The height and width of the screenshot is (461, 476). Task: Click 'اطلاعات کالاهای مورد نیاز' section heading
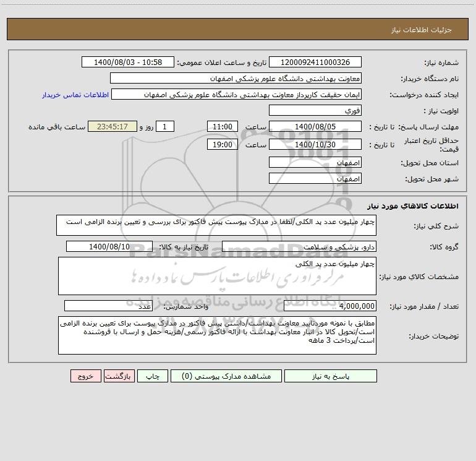click(x=413, y=206)
